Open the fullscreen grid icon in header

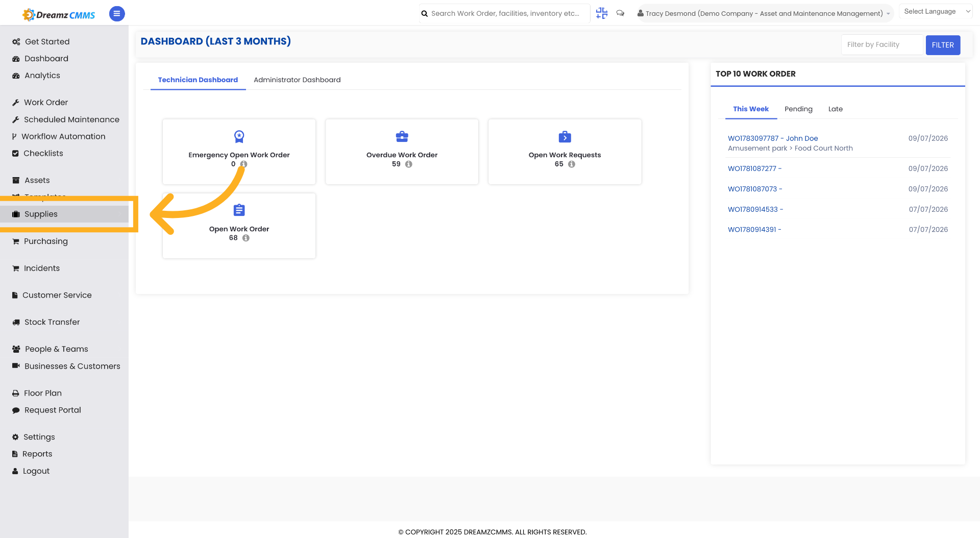[x=602, y=13]
